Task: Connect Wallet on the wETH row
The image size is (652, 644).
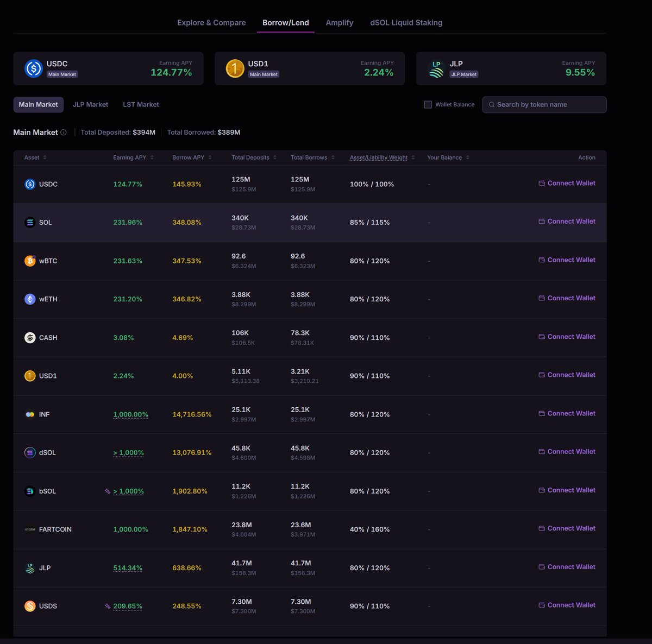Action: click(567, 298)
